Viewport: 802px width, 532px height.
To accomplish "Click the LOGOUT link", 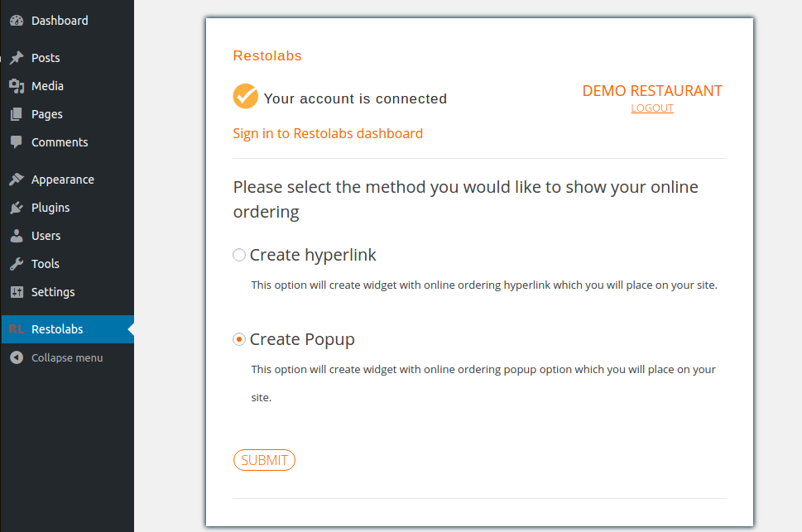I will tap(652, 108).
